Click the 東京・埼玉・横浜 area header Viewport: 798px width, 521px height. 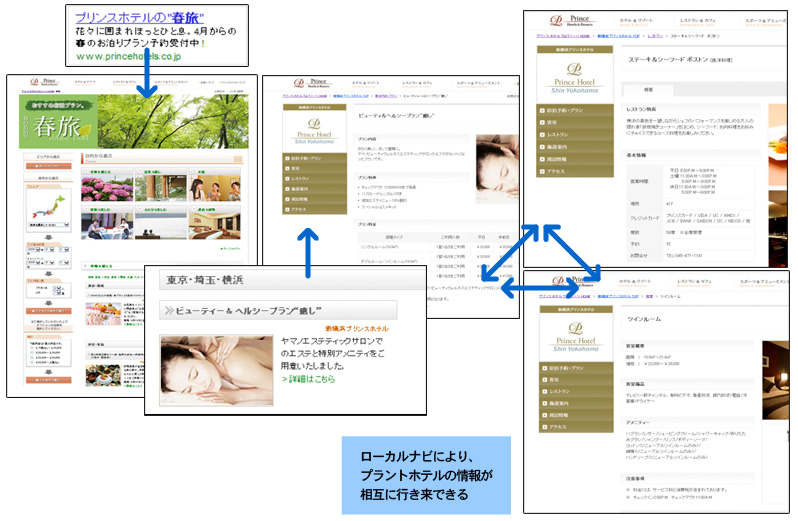[x=291, y=280]
